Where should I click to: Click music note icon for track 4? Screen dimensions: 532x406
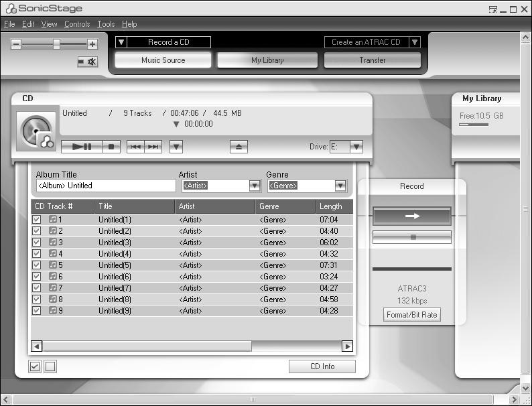pos(52,253)
